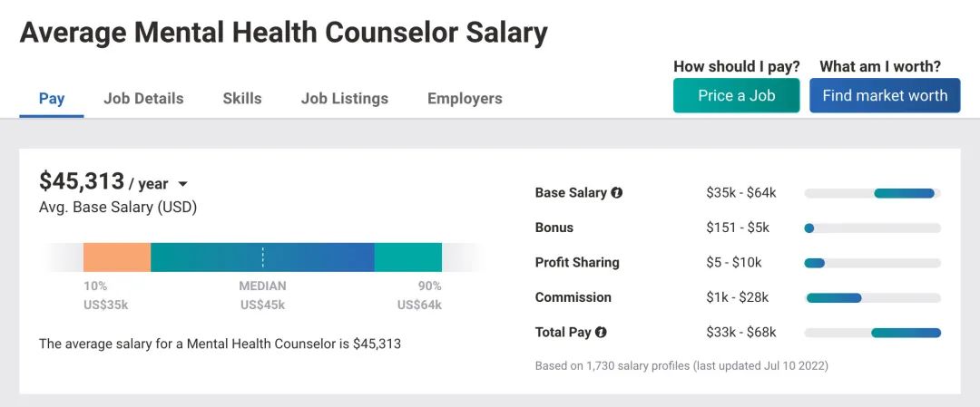Click the Total Pay info icon
Screen dimensions: 980x407
[602, 333]
